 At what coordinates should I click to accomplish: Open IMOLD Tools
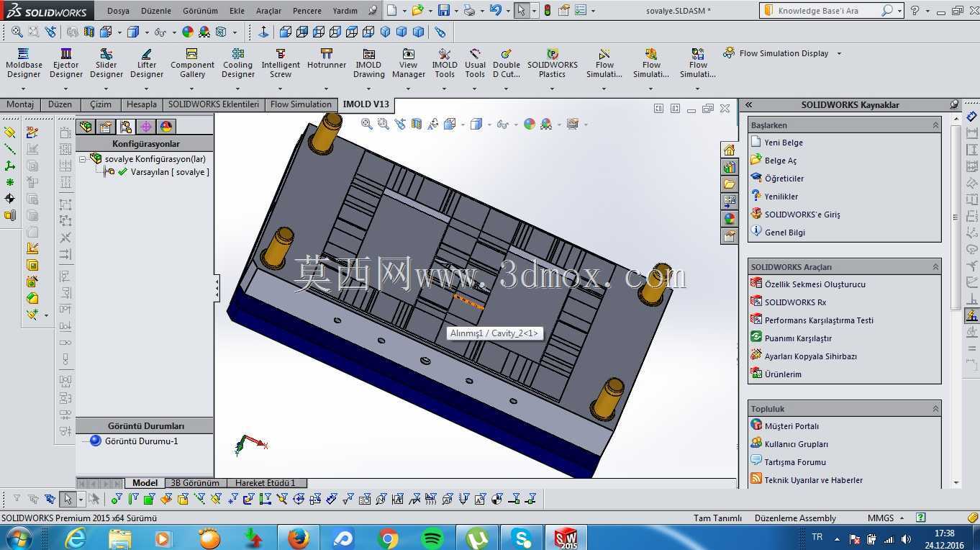point(445,63)
